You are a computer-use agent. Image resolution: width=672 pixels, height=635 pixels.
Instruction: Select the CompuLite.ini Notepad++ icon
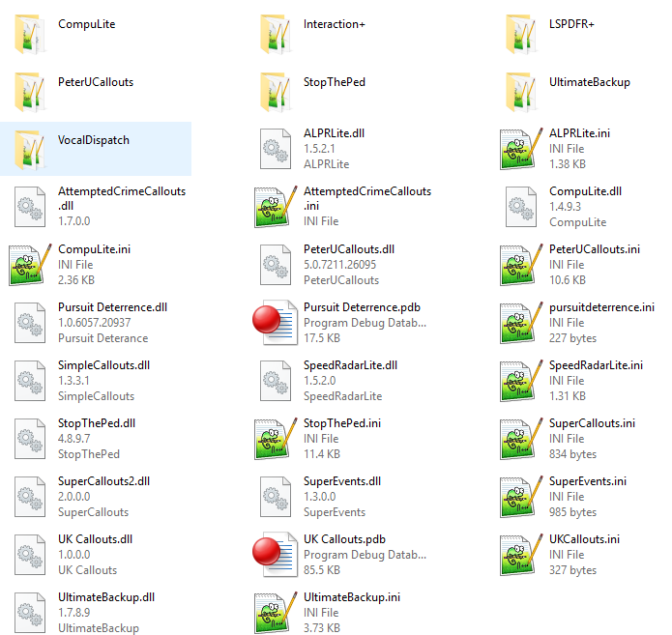[x=30, y=265]
